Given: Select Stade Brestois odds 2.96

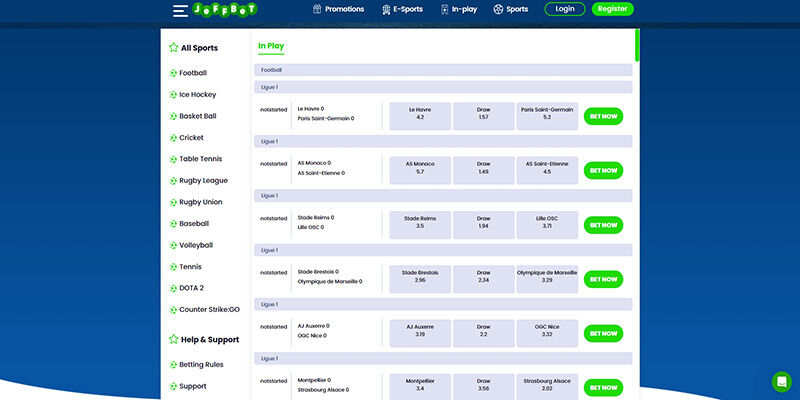Looking at the screenshot, I should click(420, 279).
